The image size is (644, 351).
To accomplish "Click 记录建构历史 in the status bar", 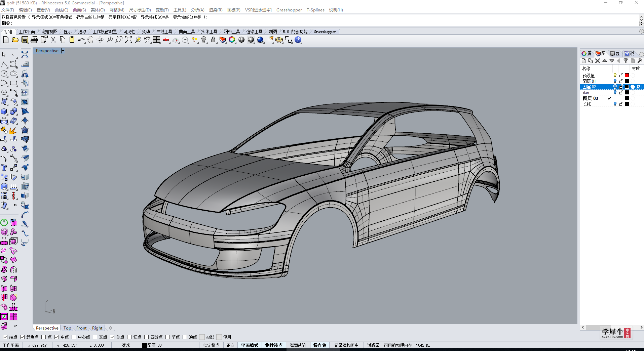I will pyautogui.click(x=346, y=345).
